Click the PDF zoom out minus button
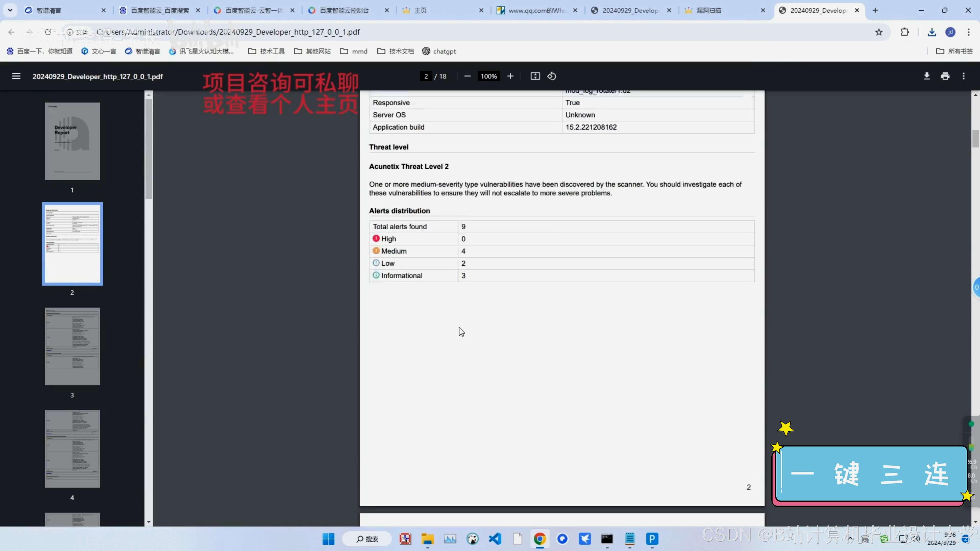 [x=467, y=76]
